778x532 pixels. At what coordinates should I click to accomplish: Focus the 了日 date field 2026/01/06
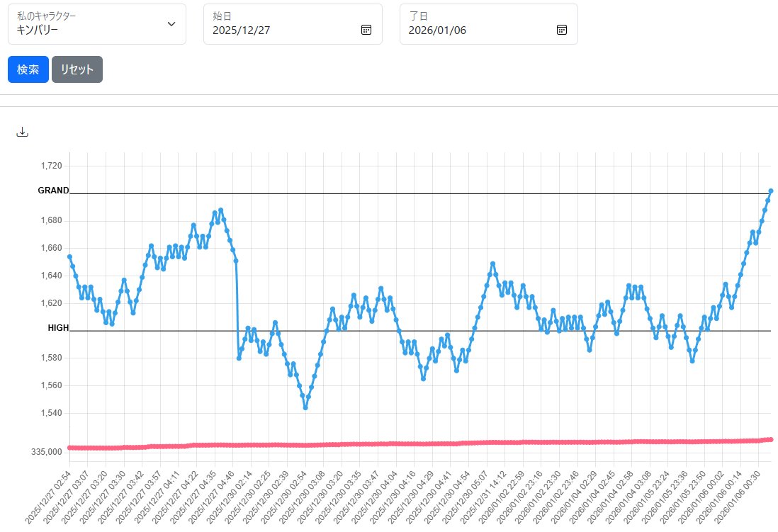click(x=489, y=24)
